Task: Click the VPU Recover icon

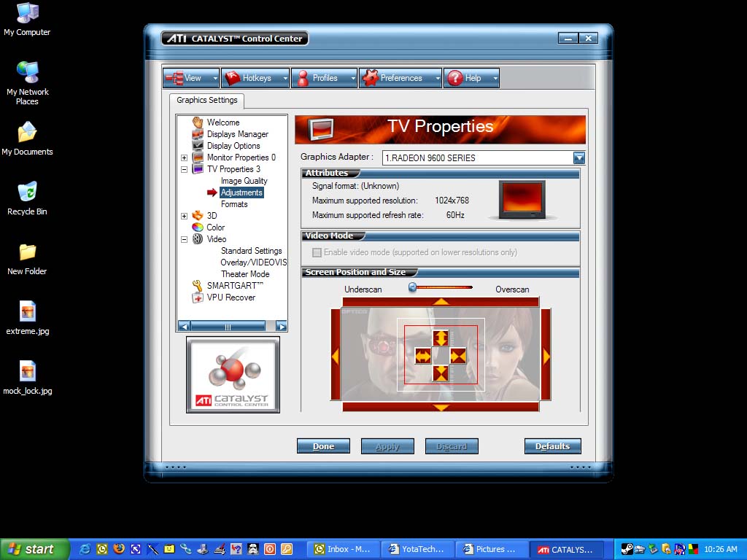Action: click(x=197, y=297)
